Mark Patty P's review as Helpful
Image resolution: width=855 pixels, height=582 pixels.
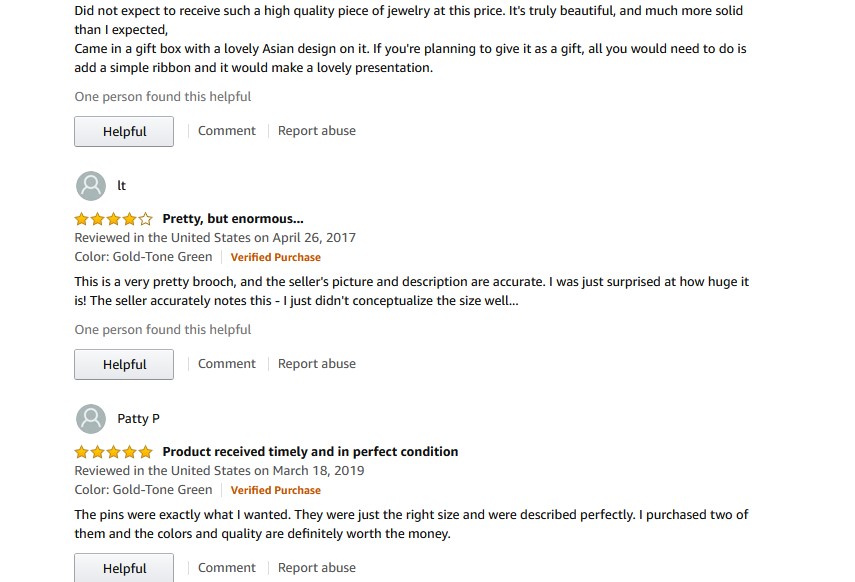(124, 568)
